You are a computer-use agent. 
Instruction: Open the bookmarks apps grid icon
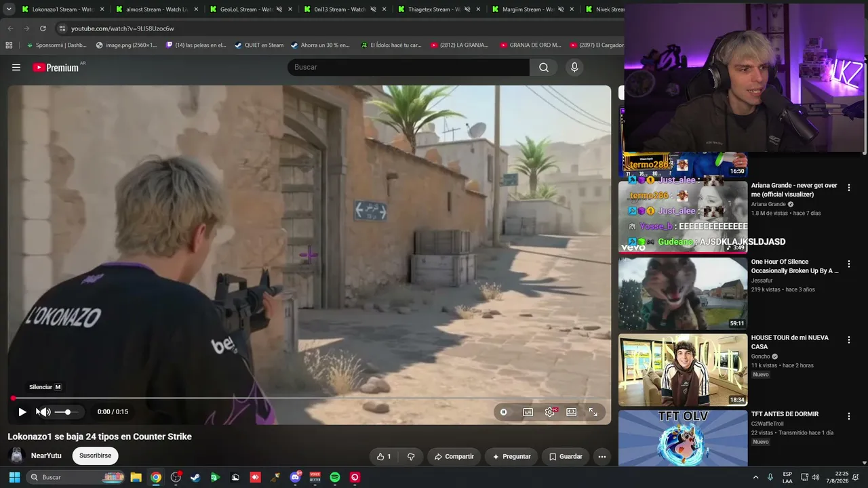[9, 45]
